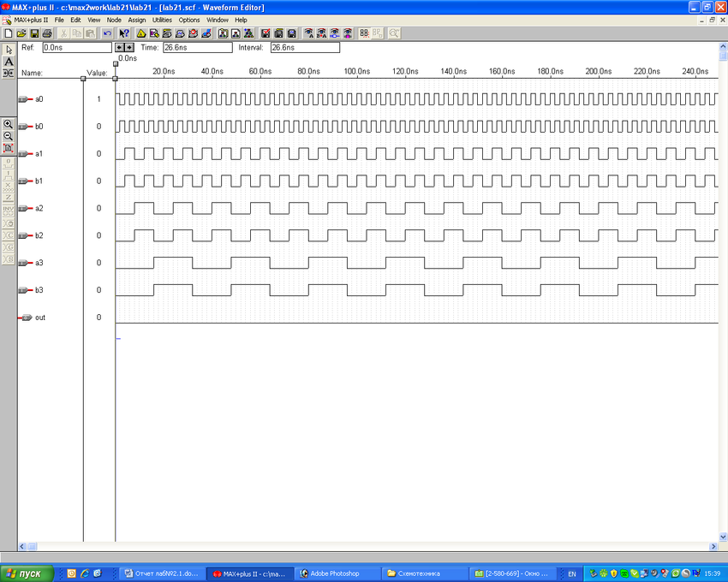This screenshot has width=728, height=582.
Task: Open a file via folder icon
Action: (21, 33)
